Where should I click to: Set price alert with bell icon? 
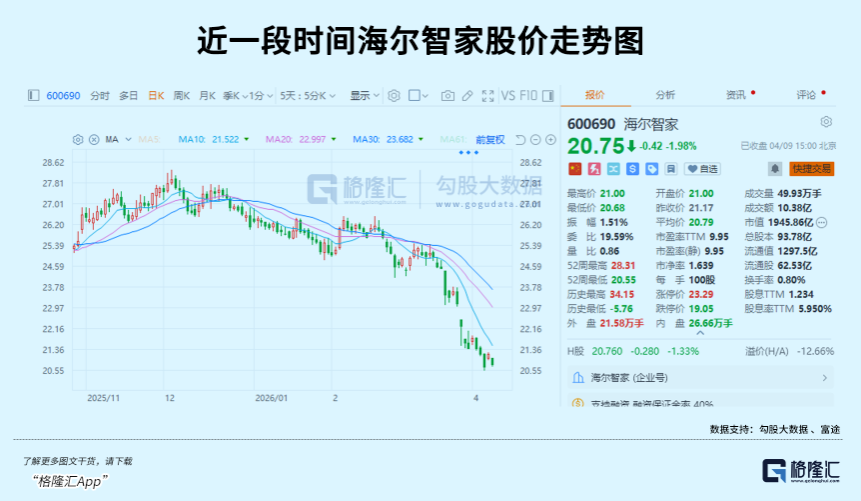tap(775, 169)
